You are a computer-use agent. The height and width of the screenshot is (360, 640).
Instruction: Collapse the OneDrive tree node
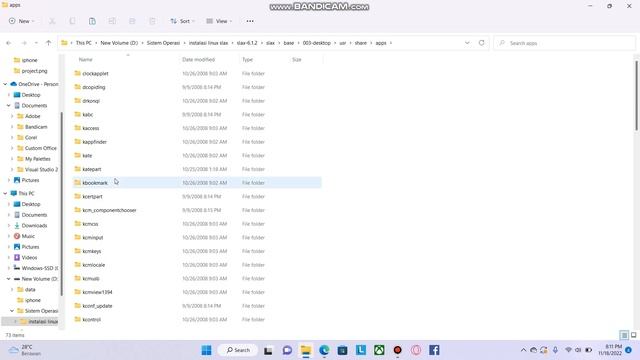(x=5, y=84)
